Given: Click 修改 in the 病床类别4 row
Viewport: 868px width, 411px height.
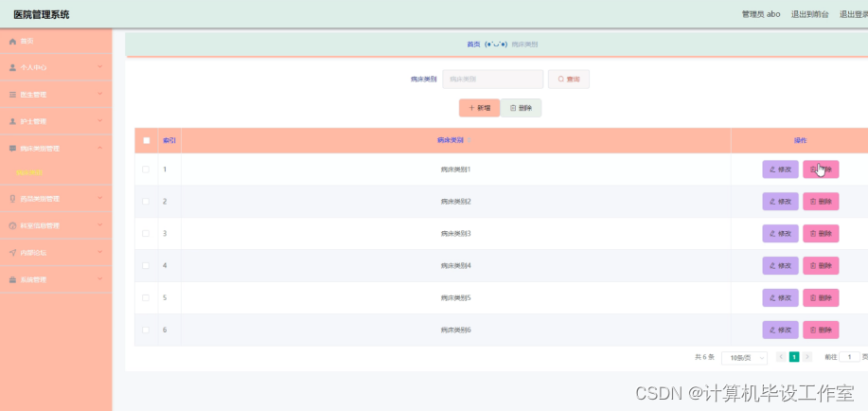Looking at the screenshot, I should click(780, 266).
